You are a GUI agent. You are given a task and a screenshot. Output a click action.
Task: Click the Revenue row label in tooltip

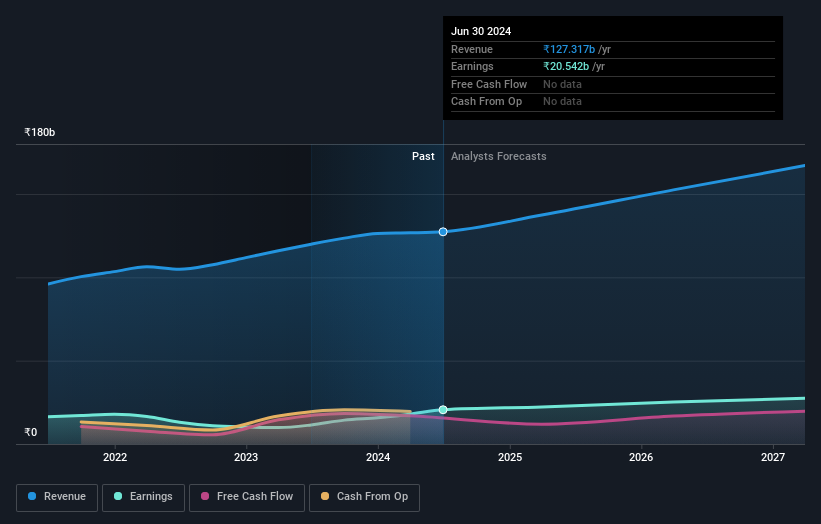point(472,49)
